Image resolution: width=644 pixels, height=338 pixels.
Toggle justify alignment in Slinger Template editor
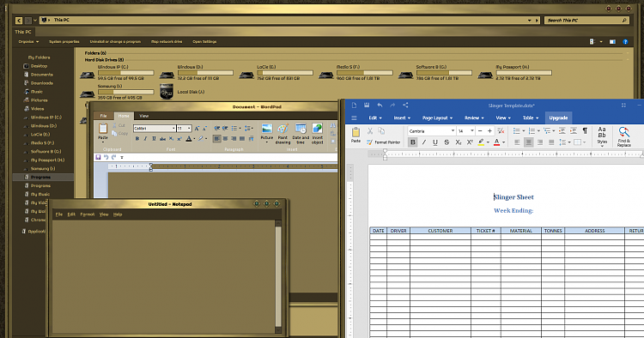551,142
